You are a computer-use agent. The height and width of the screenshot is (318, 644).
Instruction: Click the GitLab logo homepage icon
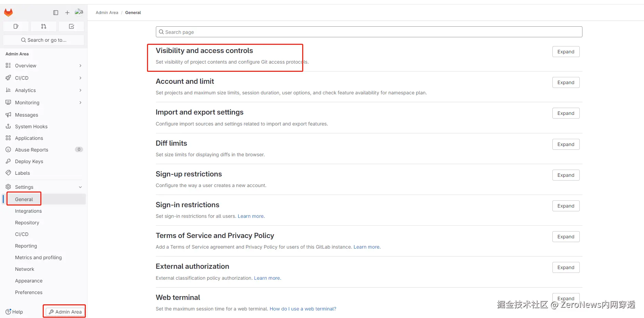[9, 13]
